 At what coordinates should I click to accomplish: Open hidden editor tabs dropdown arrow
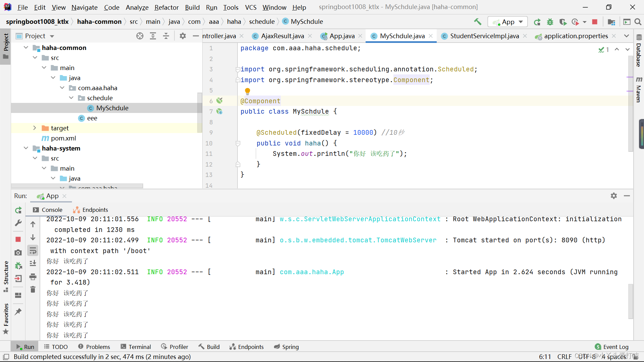pyautogui.click(x=627, y=36)
